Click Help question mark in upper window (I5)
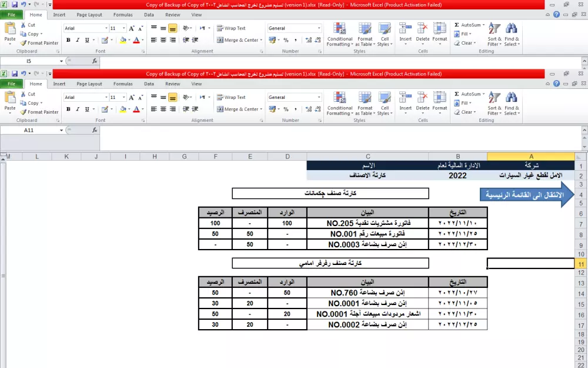The width and height of the screenshot is (588, 368). [x=556, y=15]
